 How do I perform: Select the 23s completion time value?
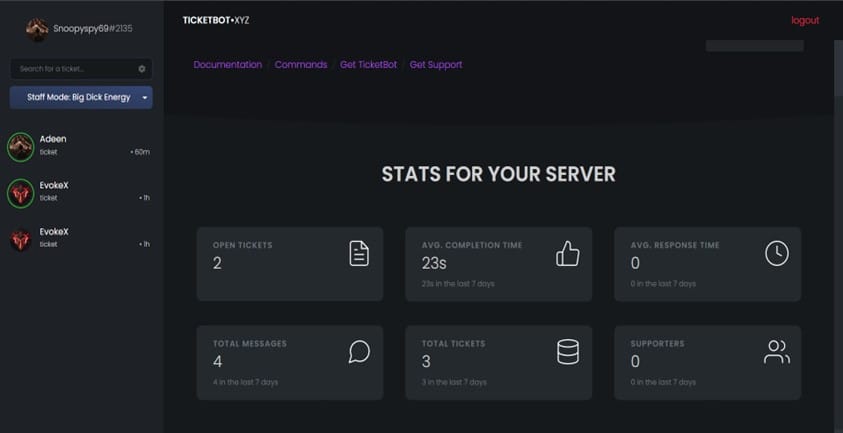(x=434, y=263)
